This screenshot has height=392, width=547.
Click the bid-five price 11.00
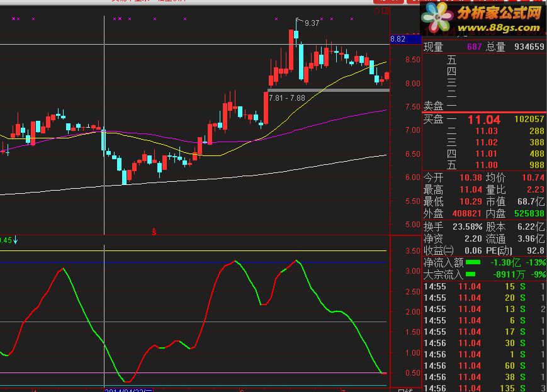pos(487,165)
